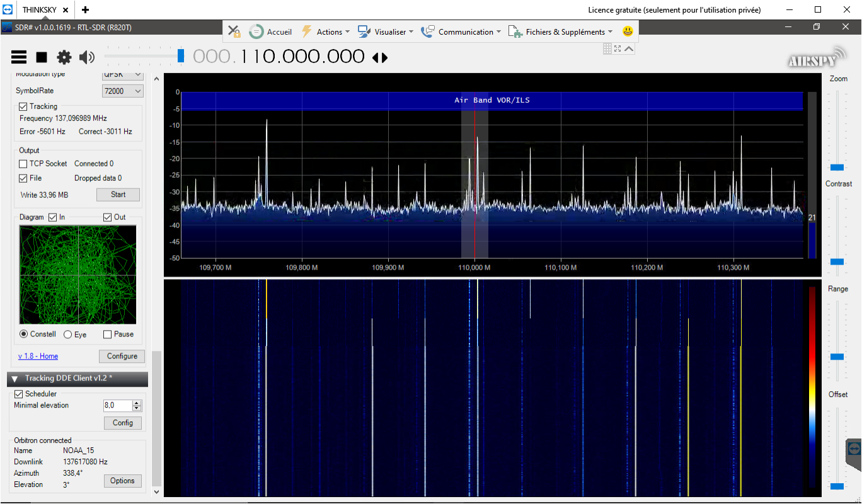Screen dimensions: 862x504
Task: Click the Config button
Action: point(123,423)
